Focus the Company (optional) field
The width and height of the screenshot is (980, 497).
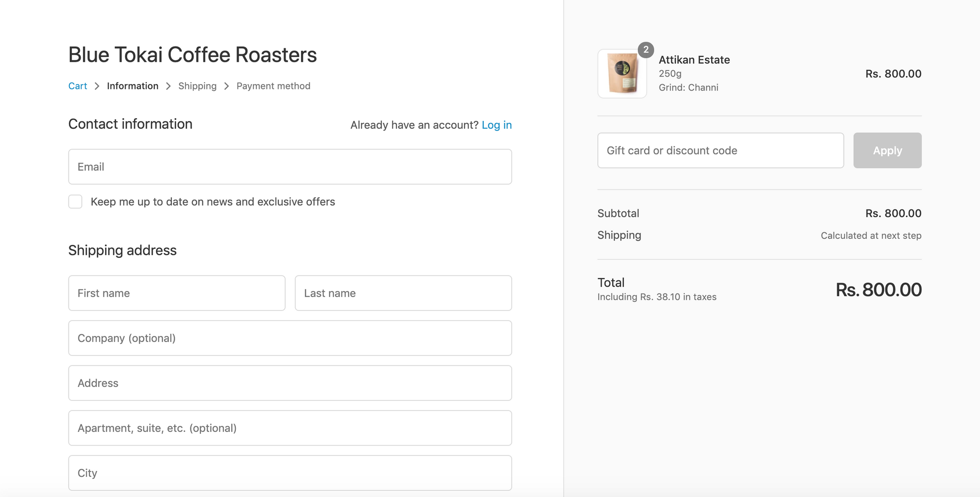(290, 338)
